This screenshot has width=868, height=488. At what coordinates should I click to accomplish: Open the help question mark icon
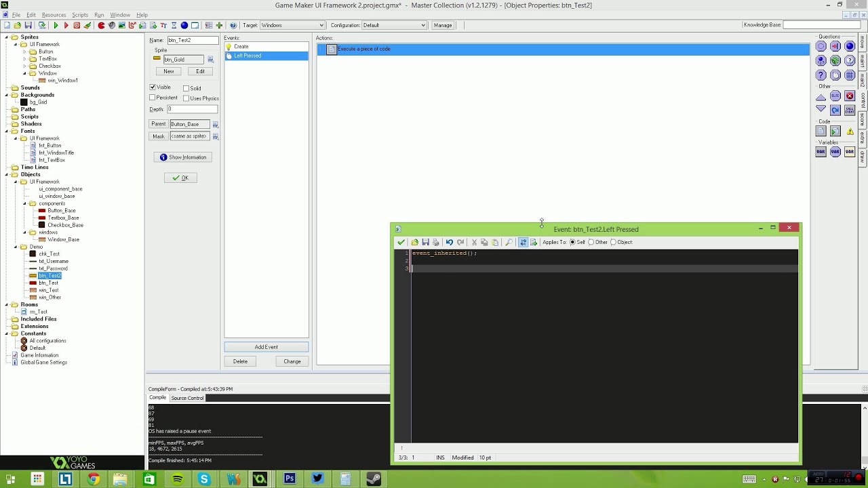pyautogui.click(x=233, y=25)
